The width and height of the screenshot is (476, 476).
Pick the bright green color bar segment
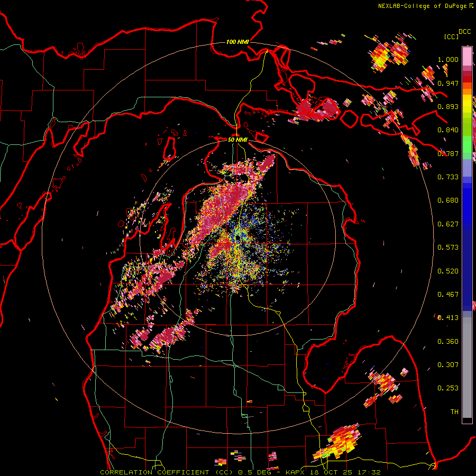point(467,144)
